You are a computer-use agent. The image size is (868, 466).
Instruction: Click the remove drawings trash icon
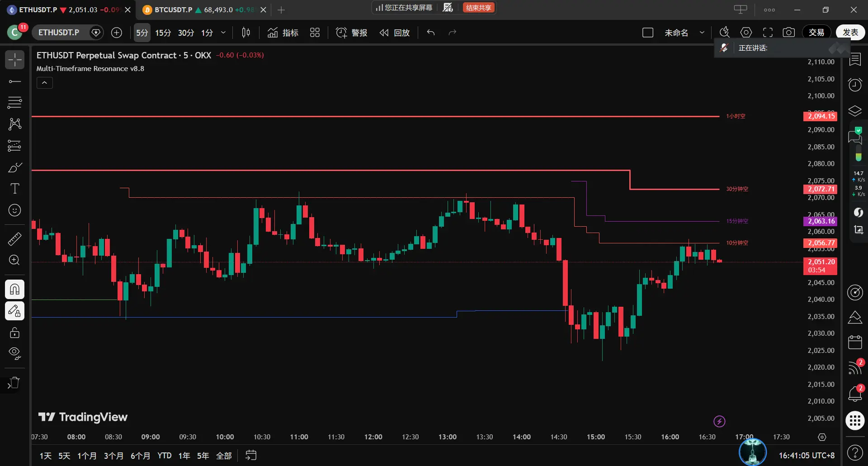tap(14, 383)
